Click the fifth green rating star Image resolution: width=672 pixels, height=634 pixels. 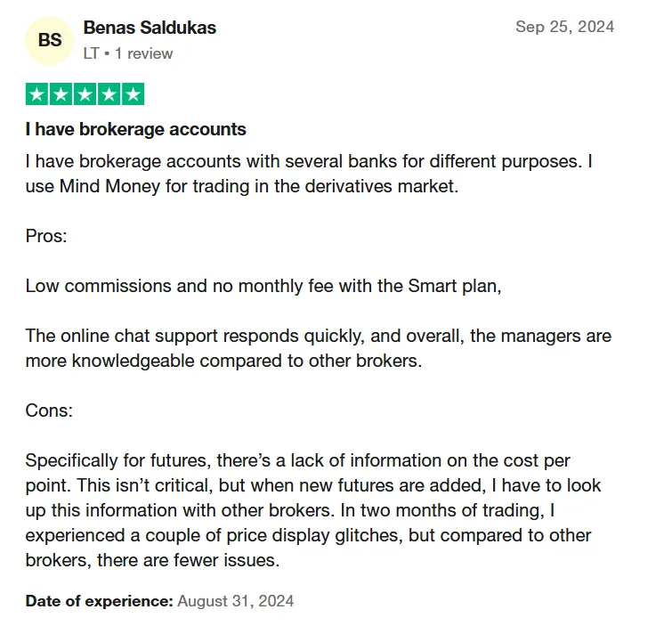click(132, 94)
